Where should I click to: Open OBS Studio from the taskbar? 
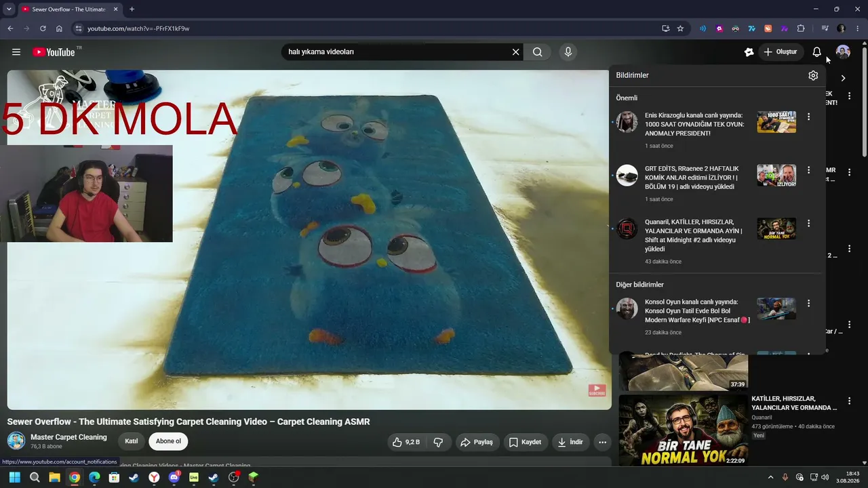coord(234,477)
